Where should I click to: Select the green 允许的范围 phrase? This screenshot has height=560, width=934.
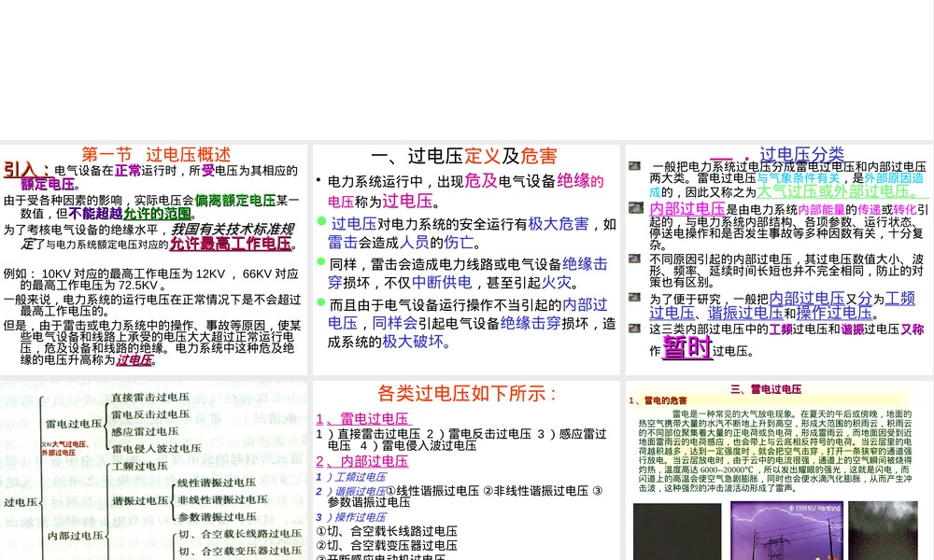(x=157, y=213)
